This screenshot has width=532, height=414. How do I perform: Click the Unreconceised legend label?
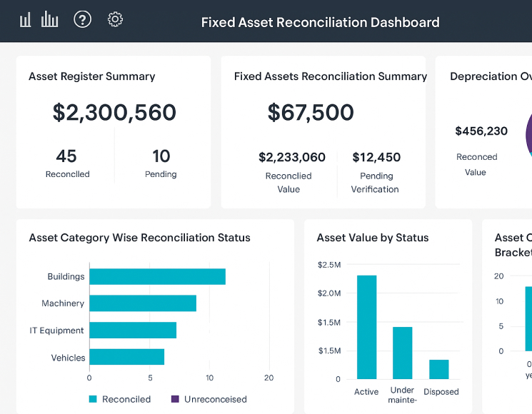click(216, 400)
